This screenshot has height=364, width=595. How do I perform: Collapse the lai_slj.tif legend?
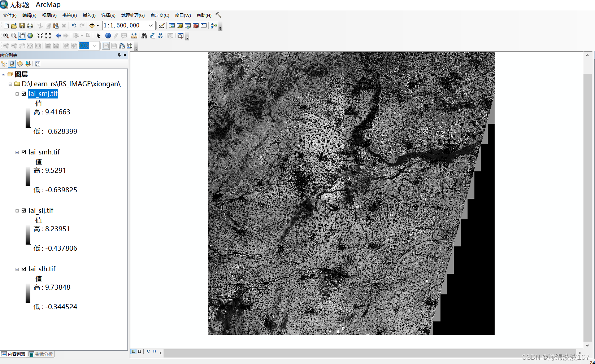17,211
